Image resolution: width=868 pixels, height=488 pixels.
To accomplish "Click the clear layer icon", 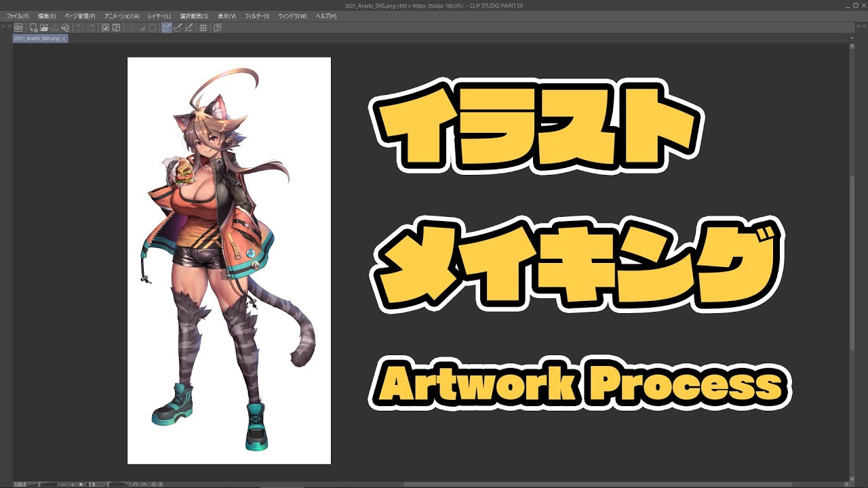I will pyautogui.click(x=105, y=28).
